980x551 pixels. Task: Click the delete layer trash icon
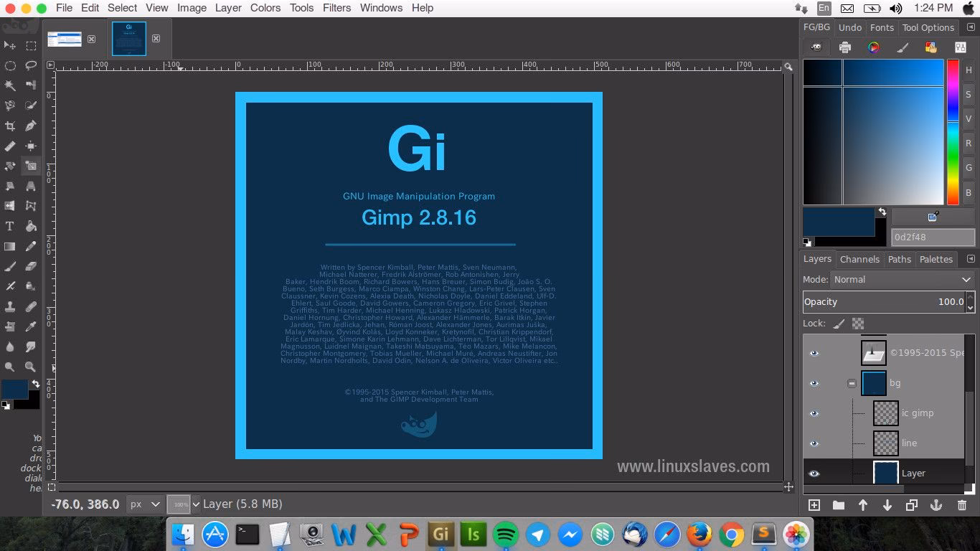962,505
